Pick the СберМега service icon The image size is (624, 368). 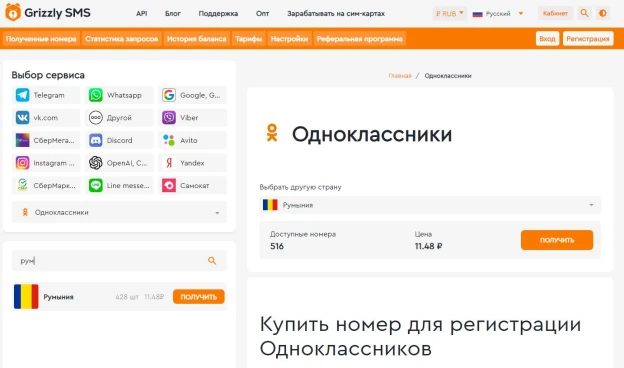[22, 140]
